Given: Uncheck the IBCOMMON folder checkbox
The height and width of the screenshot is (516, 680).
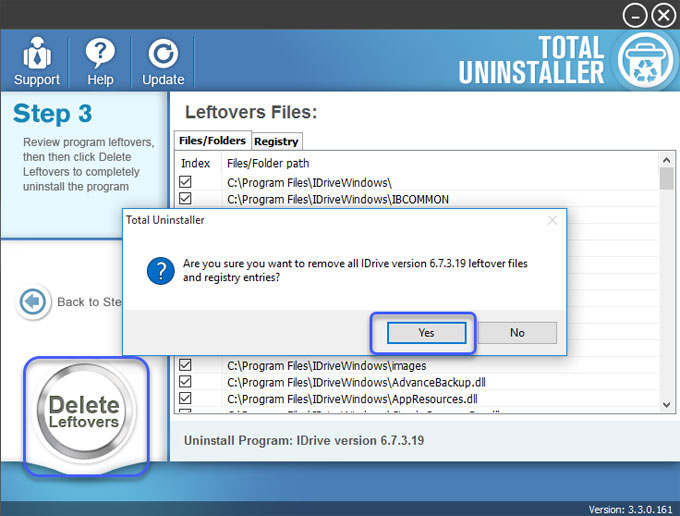Looking at the screenshot, I should click(185, 198).
